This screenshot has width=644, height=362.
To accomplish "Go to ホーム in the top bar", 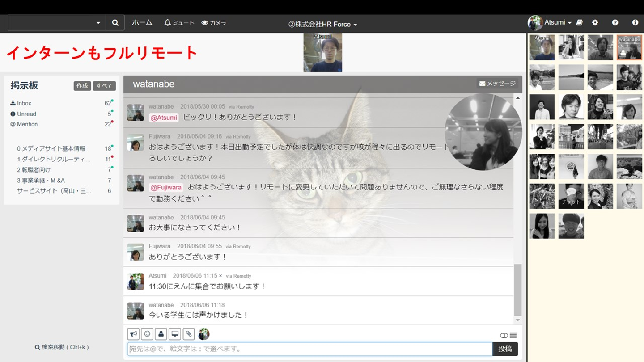I will (142, 22).
